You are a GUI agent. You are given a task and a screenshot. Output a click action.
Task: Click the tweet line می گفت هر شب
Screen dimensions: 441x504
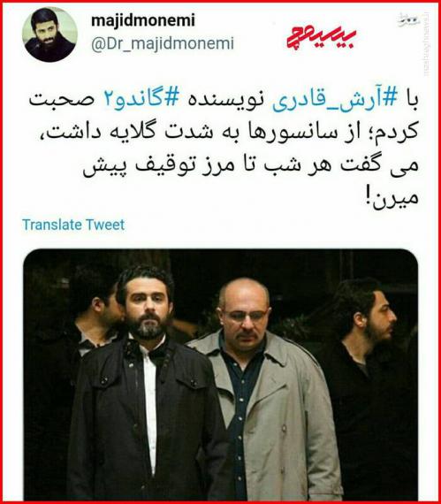[x=250, y=167]
